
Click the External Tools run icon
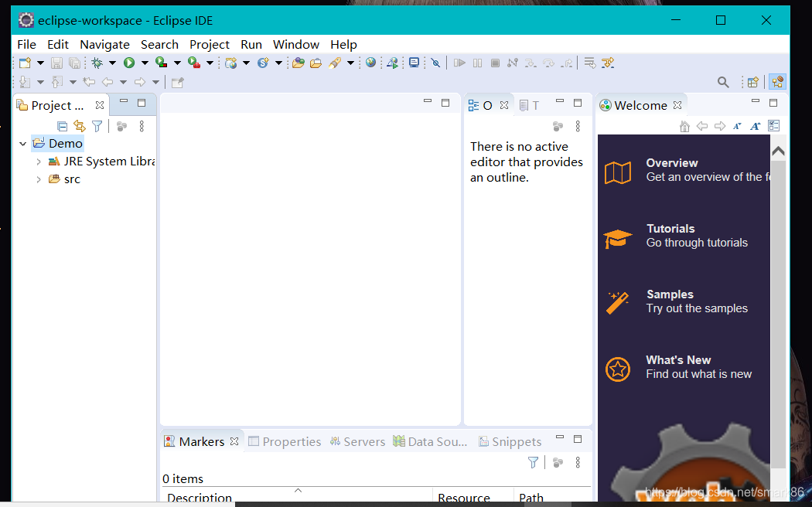pyautogui.click(x=194, y=63)
